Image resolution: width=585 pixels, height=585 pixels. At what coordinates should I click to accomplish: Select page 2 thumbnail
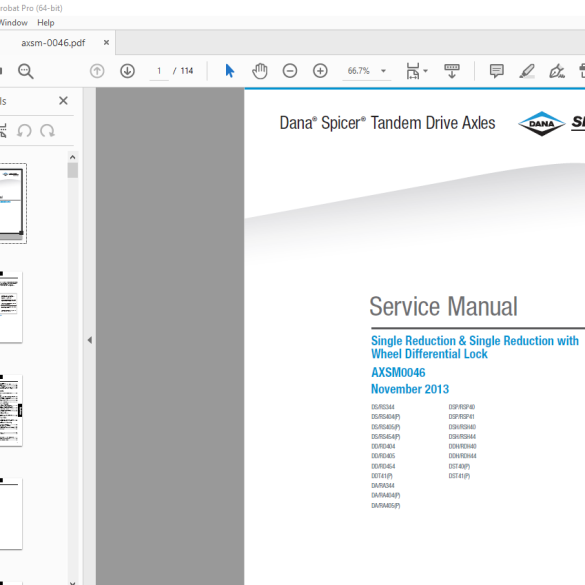pos(11,307)
